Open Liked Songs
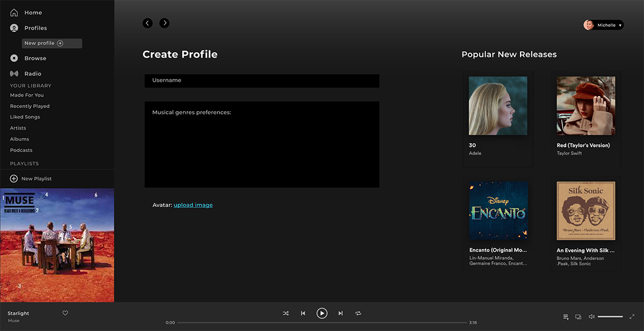This screenshot has width=644, height=331. [x=25, y=117]
